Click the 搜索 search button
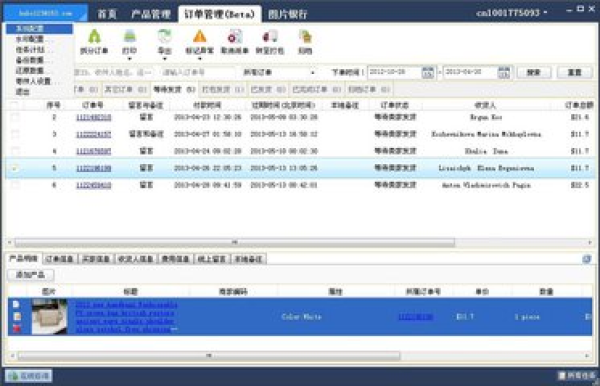600x386 pixels. pyautogui.click(x=534, y=72)
